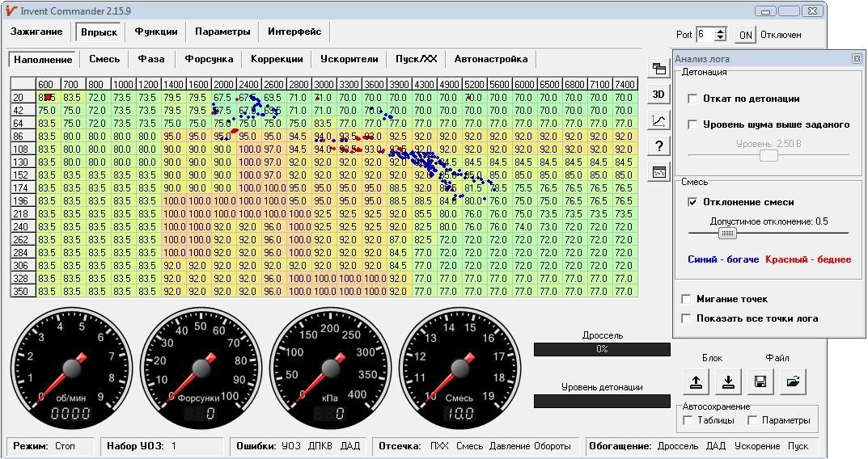Increase Port number with up arrow
868x459 pixels.
[x=720, y=31]
